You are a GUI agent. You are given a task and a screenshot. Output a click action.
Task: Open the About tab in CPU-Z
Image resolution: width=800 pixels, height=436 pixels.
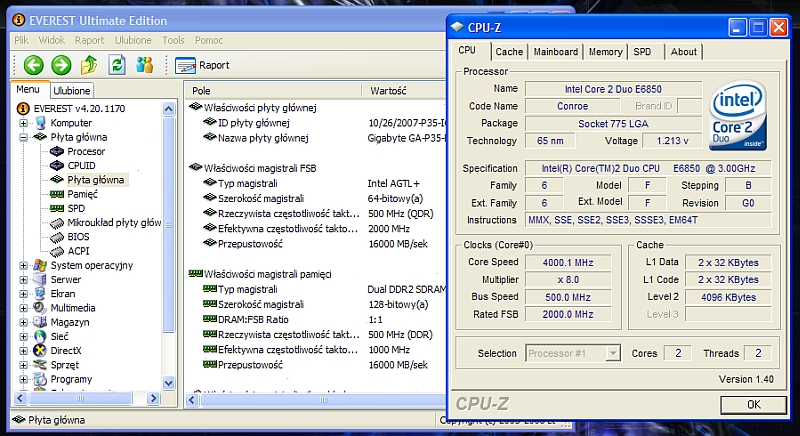(x=684, y=52)
